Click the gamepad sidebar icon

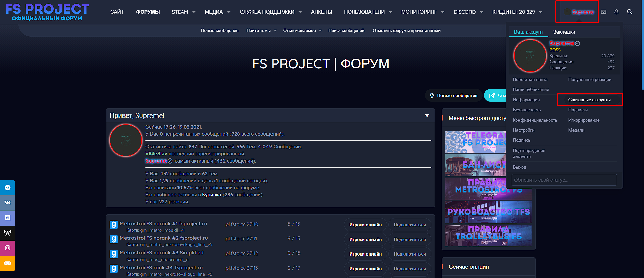click(7, 263)
